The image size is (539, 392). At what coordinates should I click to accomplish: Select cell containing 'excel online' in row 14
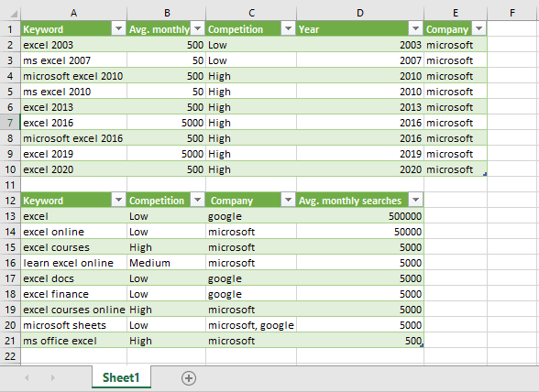[x=73, y=232]
